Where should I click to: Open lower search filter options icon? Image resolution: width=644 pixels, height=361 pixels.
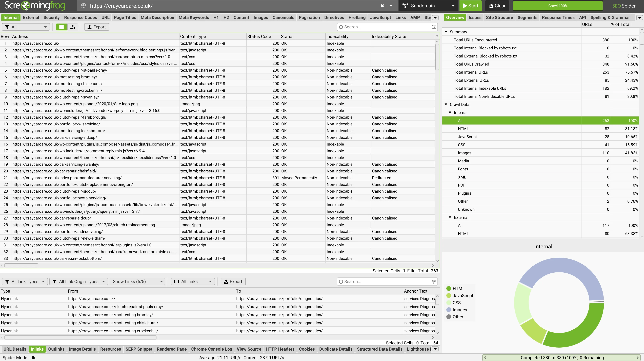tap(434, 282)
